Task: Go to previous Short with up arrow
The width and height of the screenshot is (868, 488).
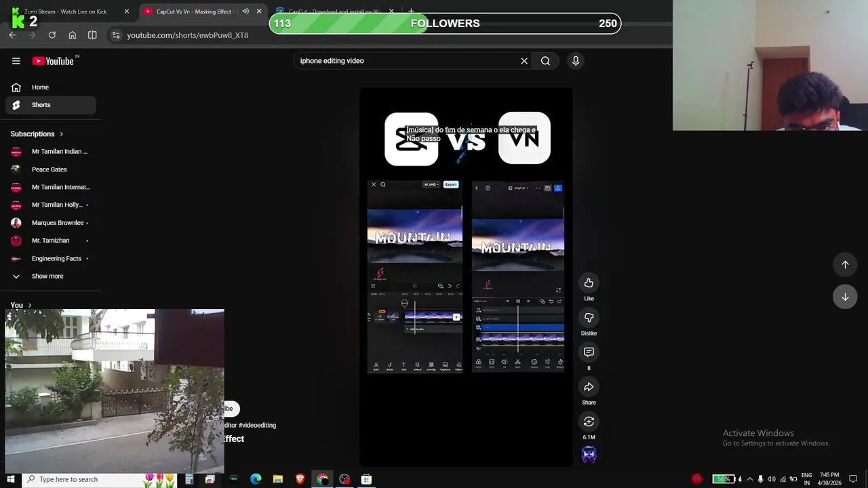Action: coord(845,264)
